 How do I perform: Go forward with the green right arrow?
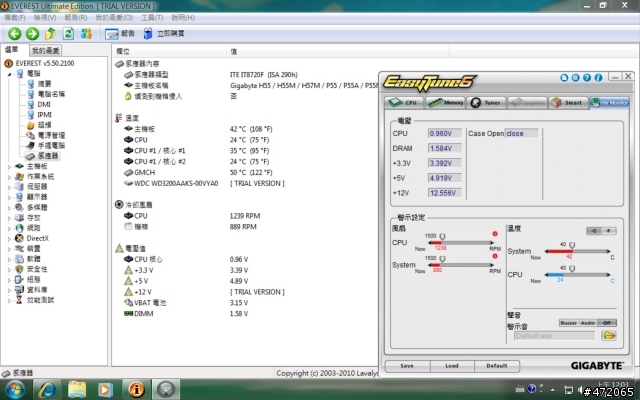[x=33, y=33]
